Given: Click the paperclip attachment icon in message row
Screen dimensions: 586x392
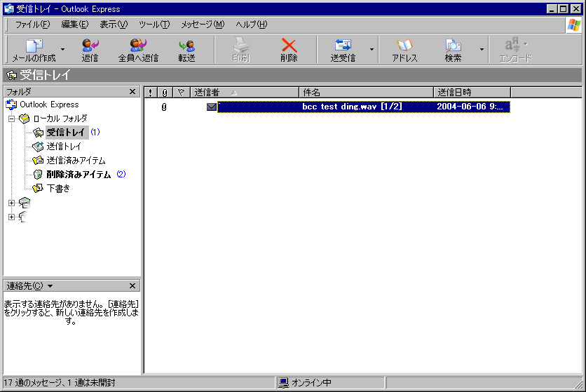Looking at the screenshot, I should tap(164, 107).
